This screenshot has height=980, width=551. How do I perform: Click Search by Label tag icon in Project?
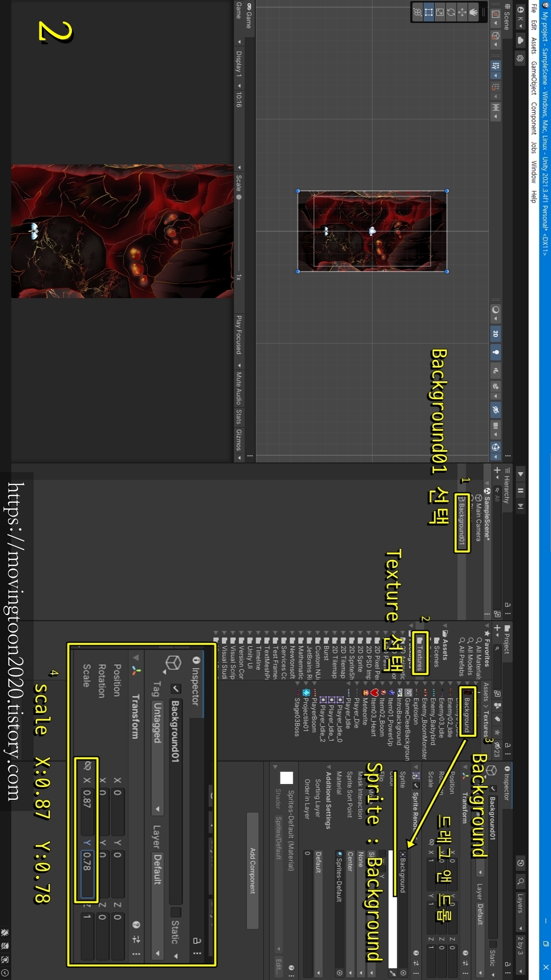click(497, 719)
